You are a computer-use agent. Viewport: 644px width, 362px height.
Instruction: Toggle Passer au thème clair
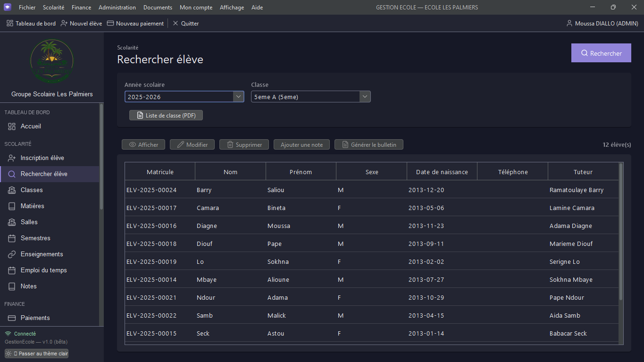coord(36,354)
